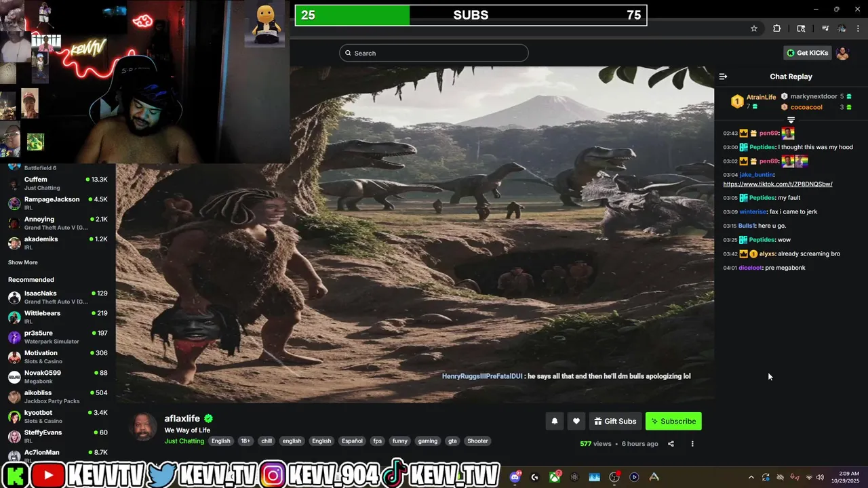Open IsaacNaks recommended channel
The image size is (868, 488).
pyautogui.click(x=58, y=297)
